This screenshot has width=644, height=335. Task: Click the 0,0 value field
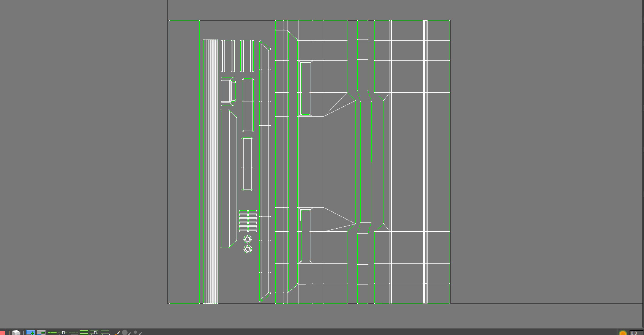click(x=637, y=333)
